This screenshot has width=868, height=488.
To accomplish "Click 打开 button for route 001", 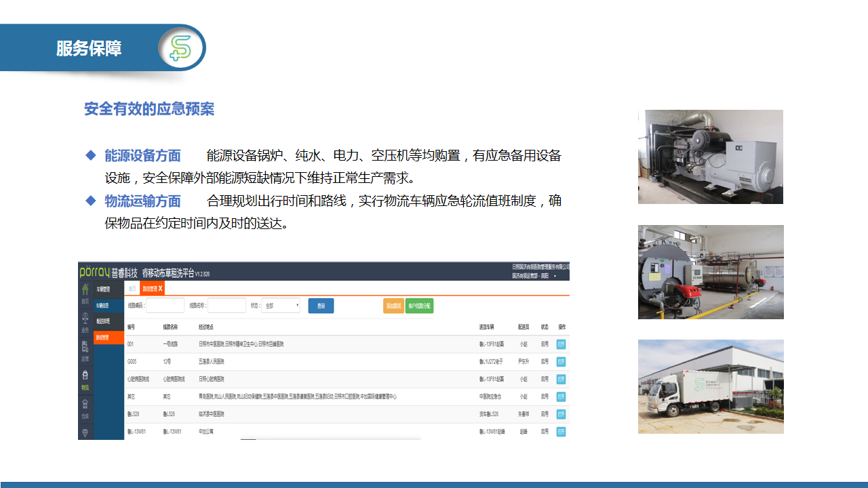I will click(x=561, y=344).
